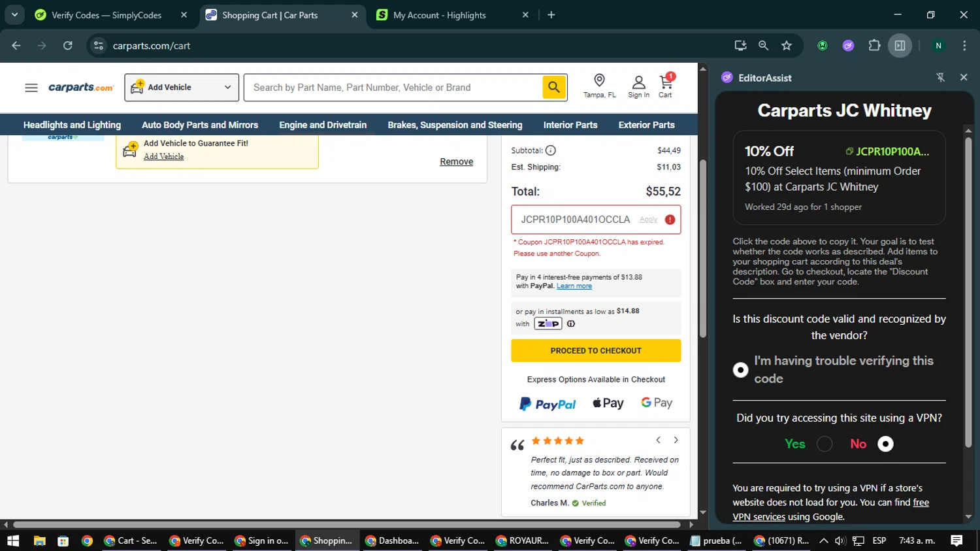980x551 pixels.
Task: Apply the entered coupon code
Action: 649,220
